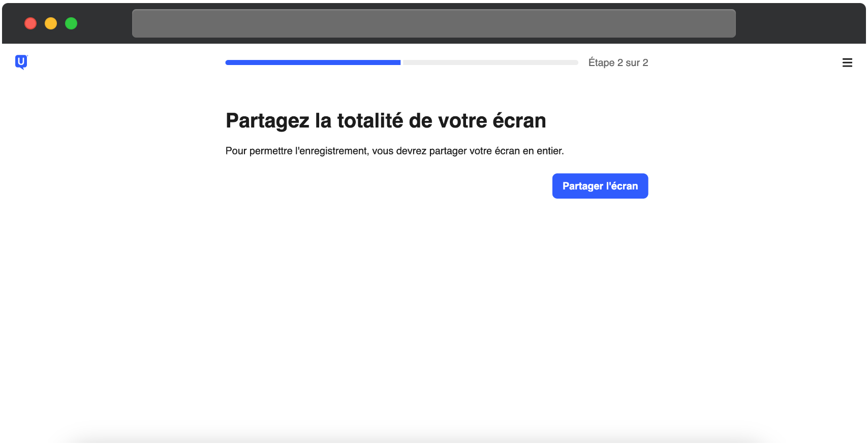Click the word écran in the heading
Viewport: 868px width, 446px height.
519,121
